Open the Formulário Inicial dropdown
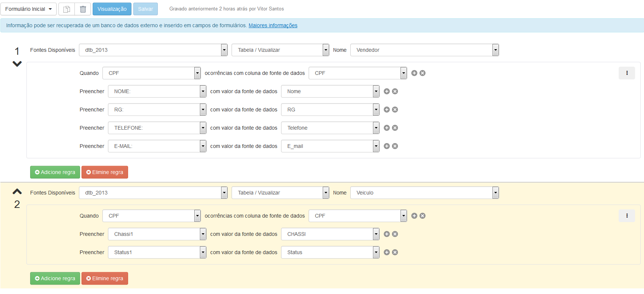The image size is (644, 294). (x=29, y=9)
